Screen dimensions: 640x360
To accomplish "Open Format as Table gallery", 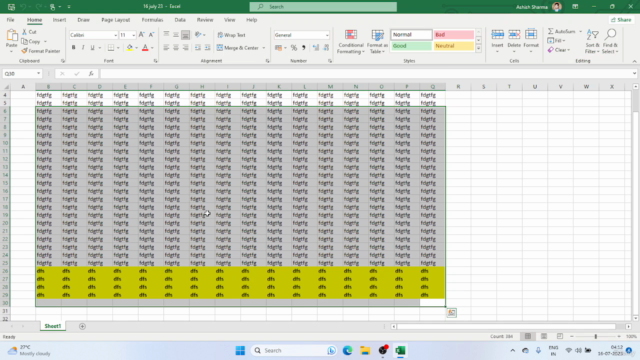I will click(377, 42).
